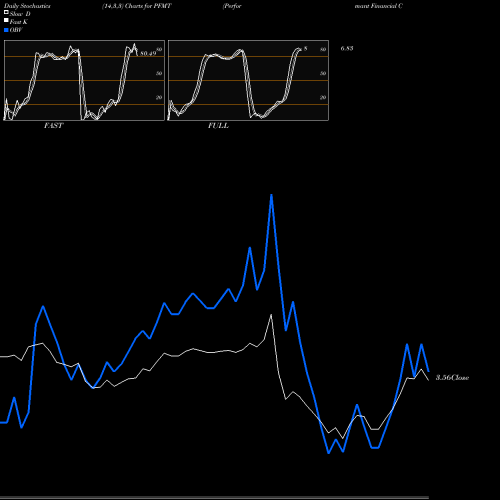
Task: Click the white close line's highest peak
Action: (271, 315)
